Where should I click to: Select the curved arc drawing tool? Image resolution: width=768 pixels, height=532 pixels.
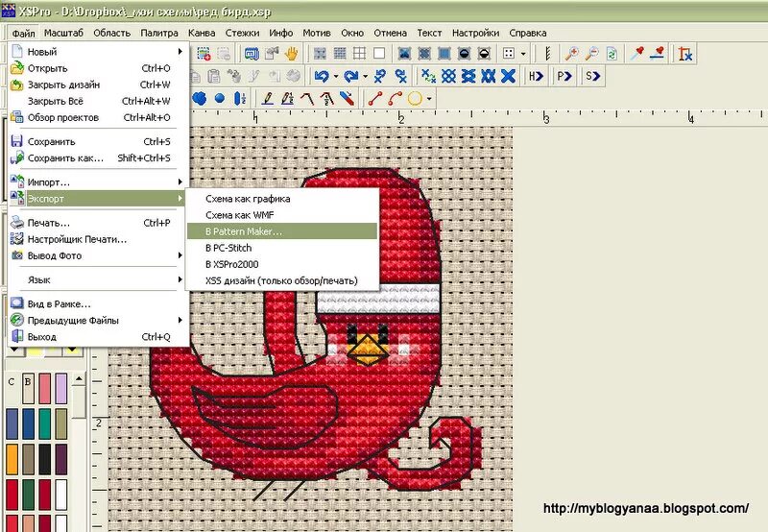395,99
